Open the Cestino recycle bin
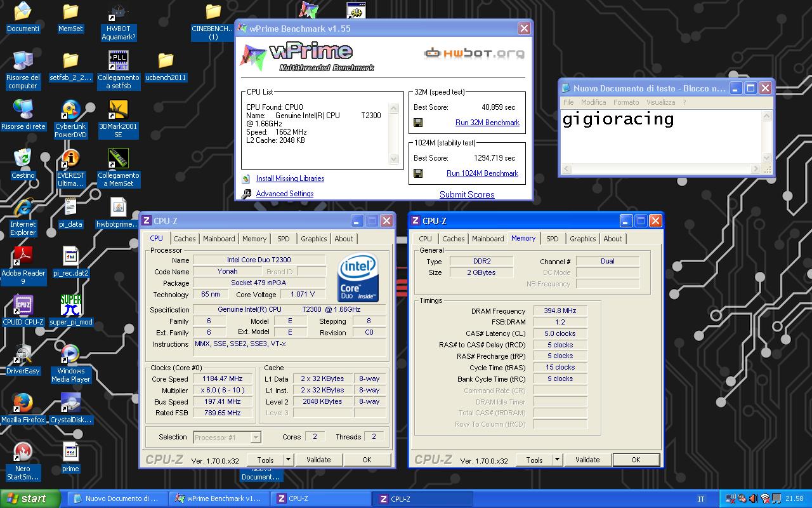Viewport: 812px width, 508px height. coord(23,164)
